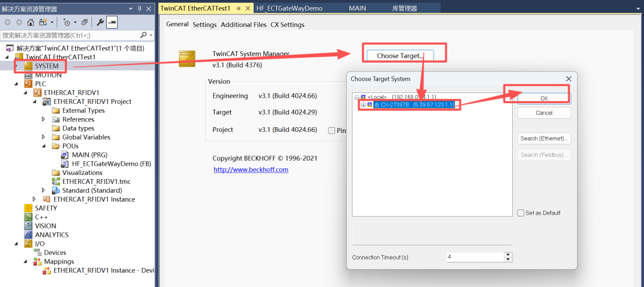The width and height of the screenshot is (644, 287).
Task: Open the search options dropdown arrow
Action: [x=151, y=35]
